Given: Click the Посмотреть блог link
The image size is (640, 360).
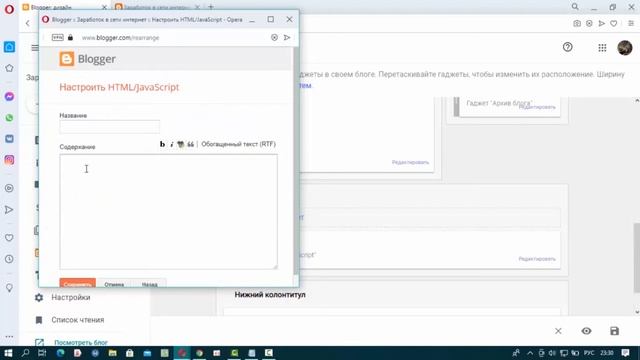Looking at the screenshot, I should click(x=81, y=342).
